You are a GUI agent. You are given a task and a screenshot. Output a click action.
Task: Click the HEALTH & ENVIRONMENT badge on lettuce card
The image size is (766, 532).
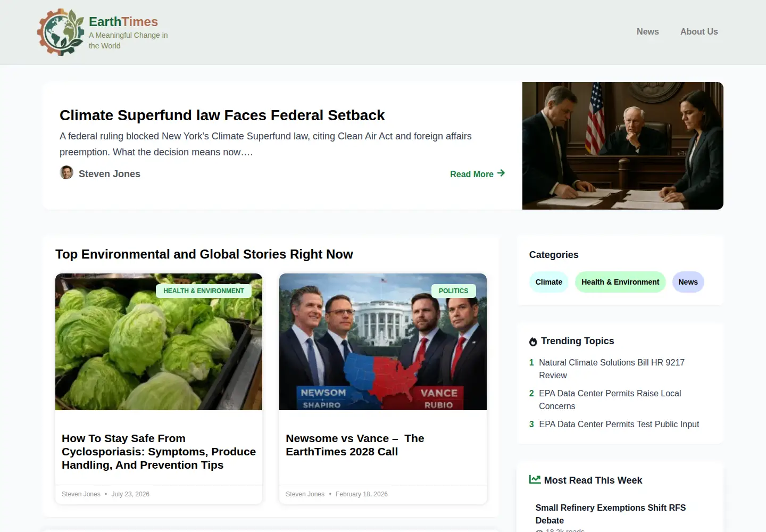pyautogui.click(x=204, y=291)
